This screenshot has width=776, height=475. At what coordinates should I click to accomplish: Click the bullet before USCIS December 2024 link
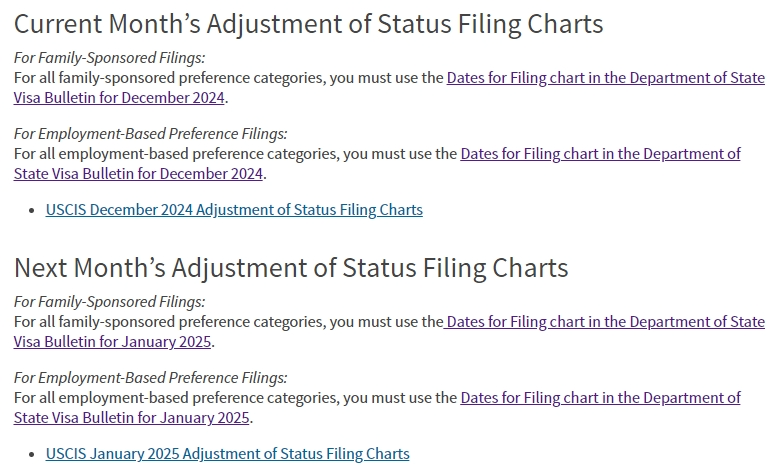coord(32,210)
